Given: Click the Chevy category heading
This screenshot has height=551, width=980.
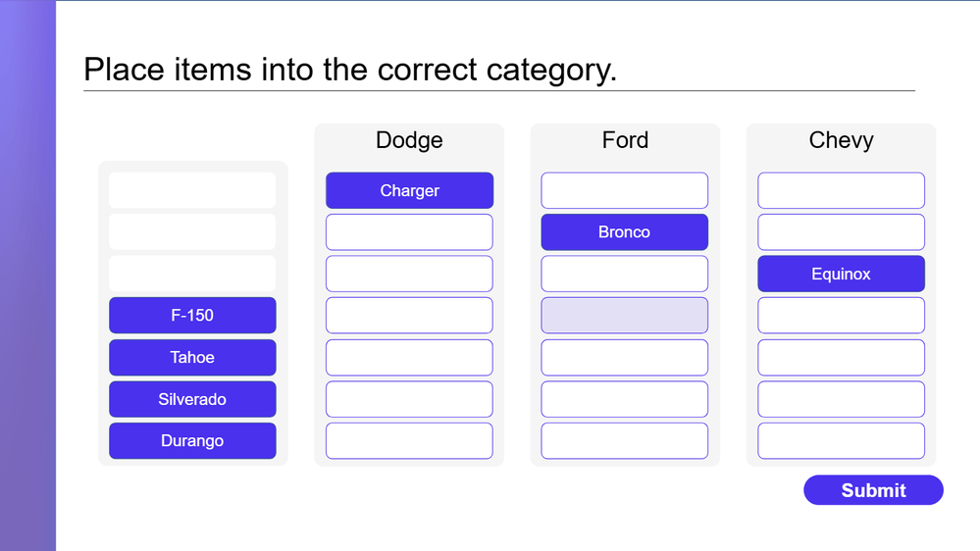Looking at the screenshot, I should pos(841,140).
